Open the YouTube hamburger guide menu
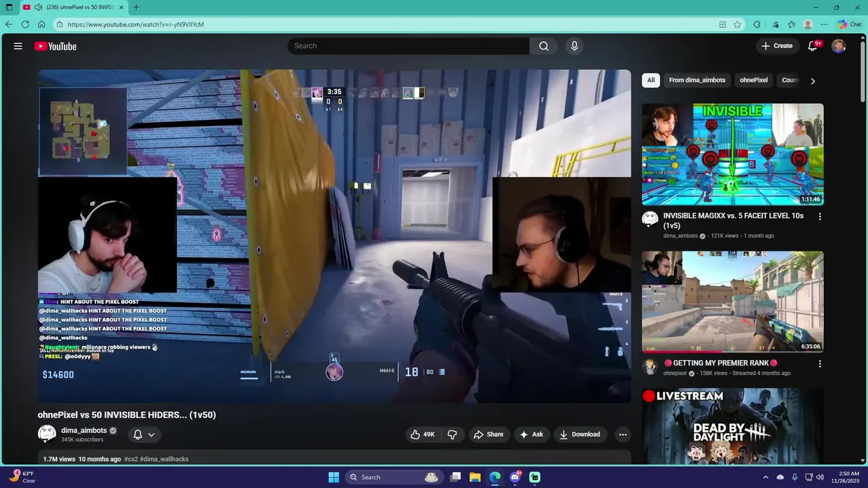The image size is (868, 488). coord(18,46)
